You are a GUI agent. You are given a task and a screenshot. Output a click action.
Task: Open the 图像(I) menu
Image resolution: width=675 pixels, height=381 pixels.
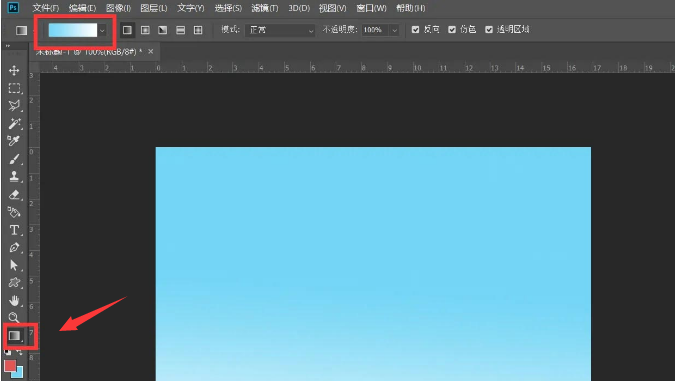click(x=118, y=8)
